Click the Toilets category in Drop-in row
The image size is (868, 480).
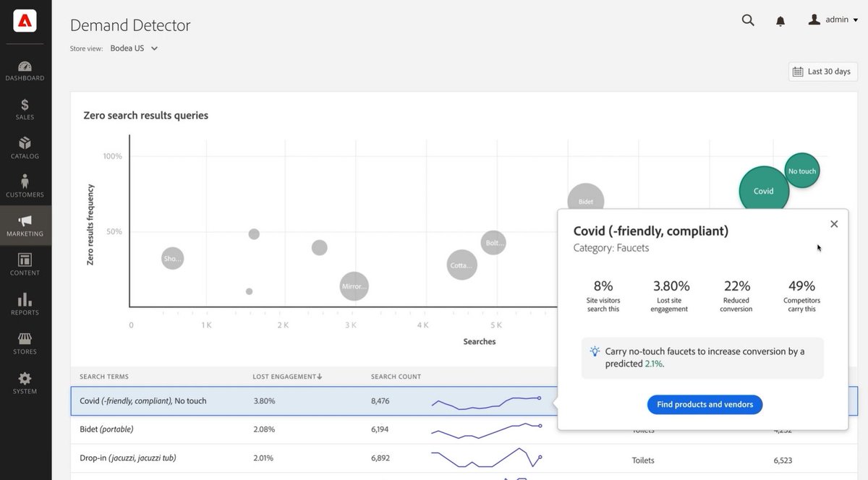643,460
